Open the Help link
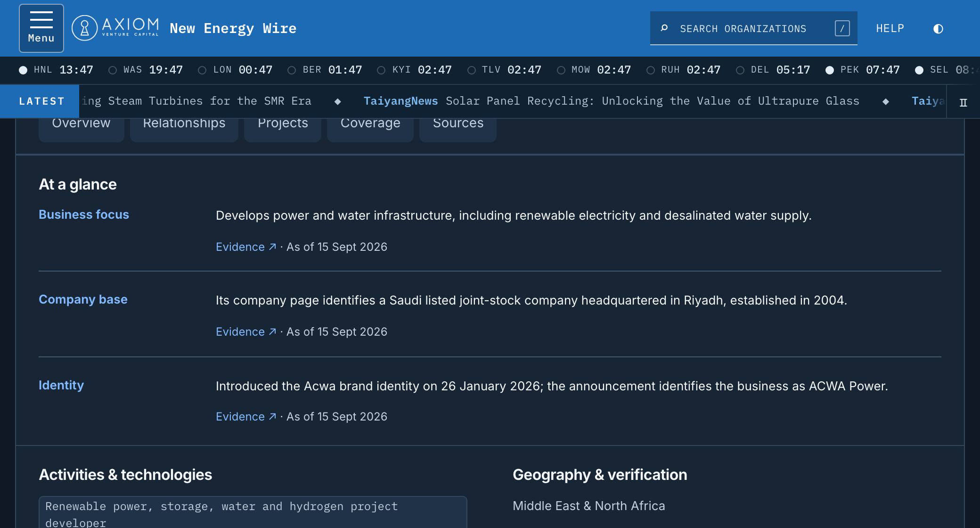Screen dimensions: 980x528 click(x=890, y=28)
